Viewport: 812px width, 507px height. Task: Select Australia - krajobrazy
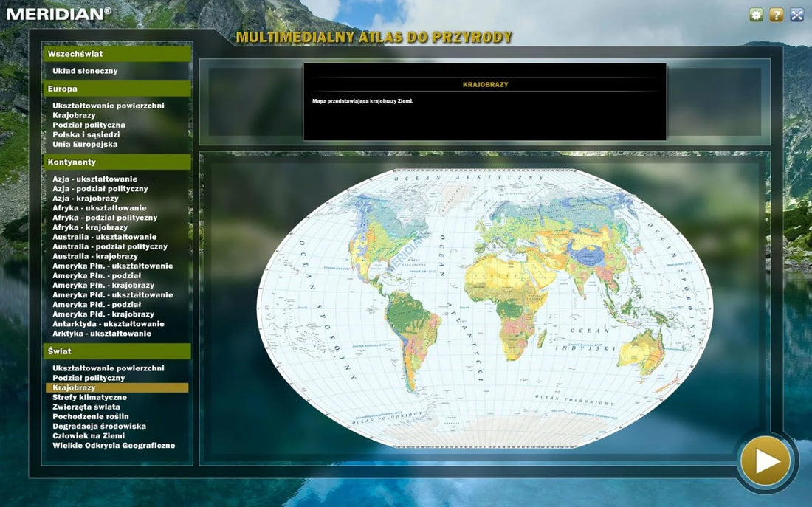click(95, 256)
